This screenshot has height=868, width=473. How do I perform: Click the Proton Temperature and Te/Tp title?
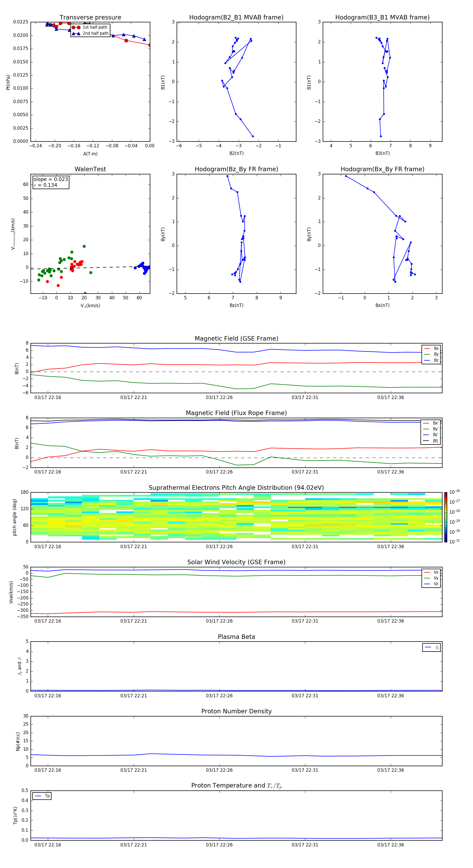236,786
